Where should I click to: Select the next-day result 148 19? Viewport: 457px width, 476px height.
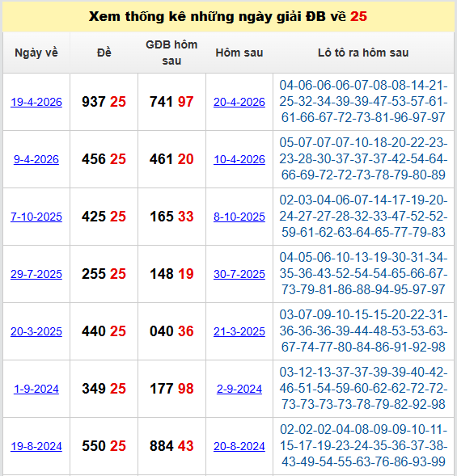click(171, 274)
